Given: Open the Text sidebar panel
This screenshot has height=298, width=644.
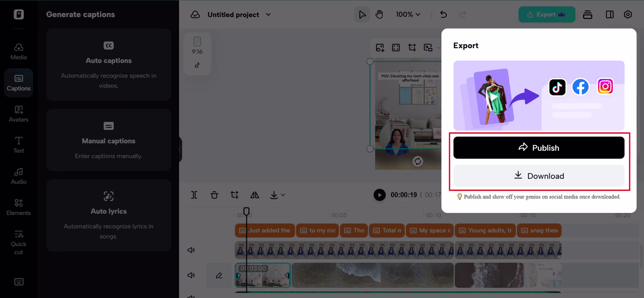Looking at the screenshot, I should (19, 145).
